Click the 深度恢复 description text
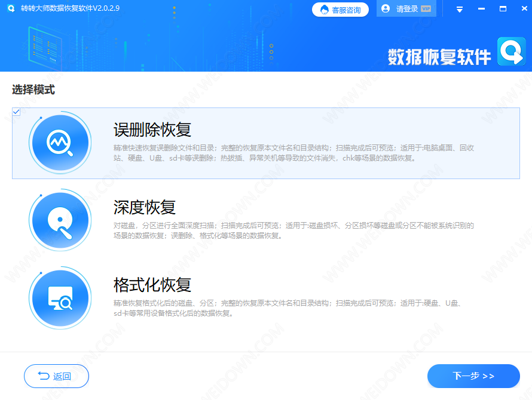Image resolution: width=532 pixels, height=400 pixels. [294, 230]
